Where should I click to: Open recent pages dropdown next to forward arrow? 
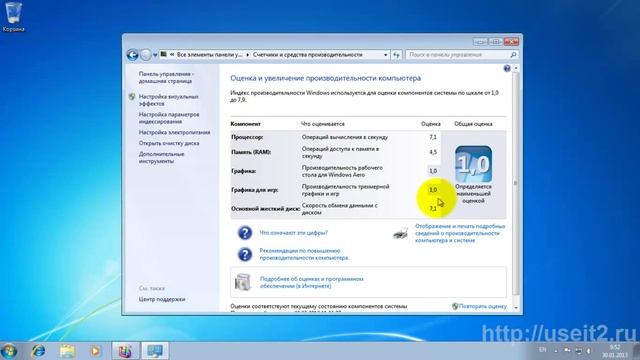155,55
